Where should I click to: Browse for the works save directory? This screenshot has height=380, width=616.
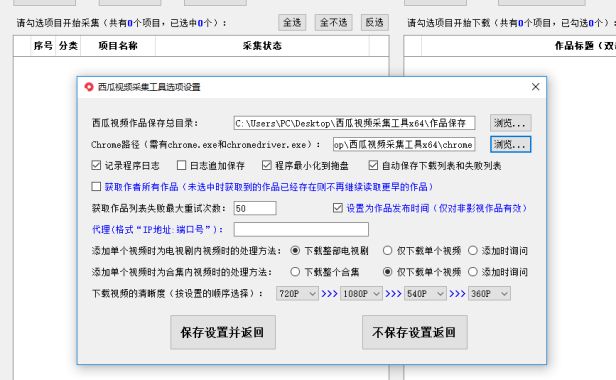pyautogui.click(x=510, y=123)
